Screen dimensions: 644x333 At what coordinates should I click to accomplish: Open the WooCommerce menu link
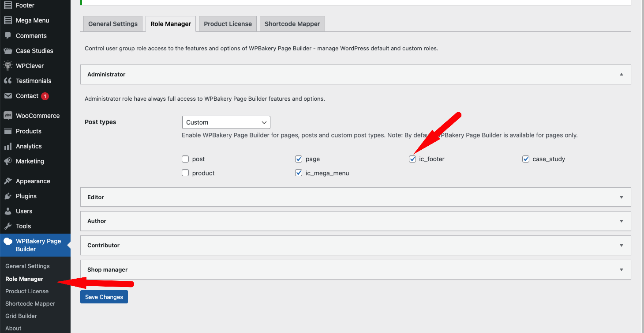pos(37,116)
